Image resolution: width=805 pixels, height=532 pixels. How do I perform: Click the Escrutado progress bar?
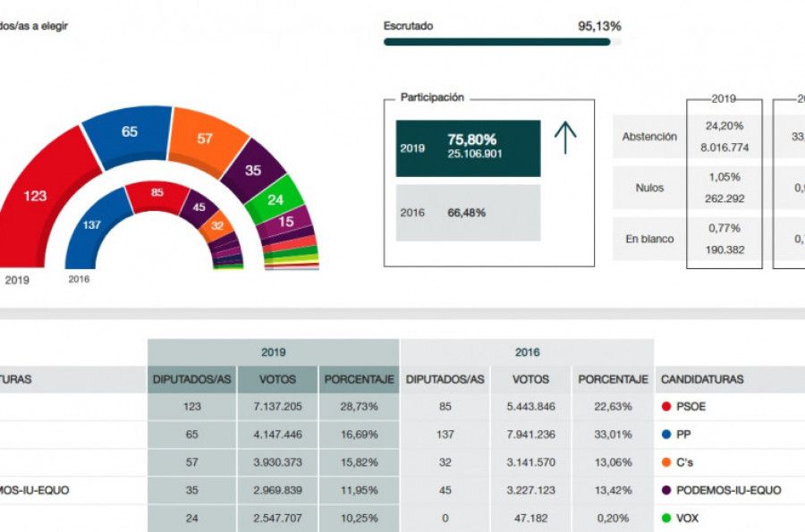pyautogui.click(x=502, y=42)
